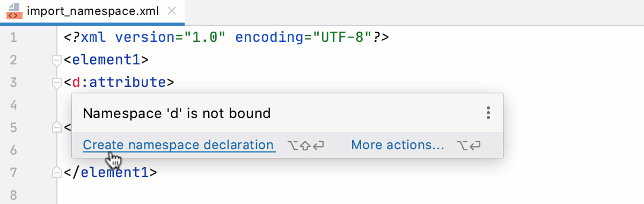The image size is (644, 204).
Task: Select the import_namespace.xml editor tab
Action: 92,11
